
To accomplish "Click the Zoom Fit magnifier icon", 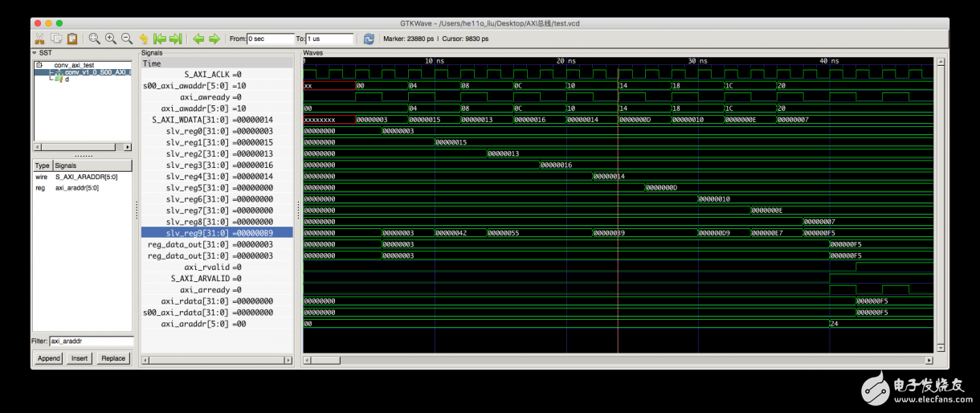I will tap(95, 39).
